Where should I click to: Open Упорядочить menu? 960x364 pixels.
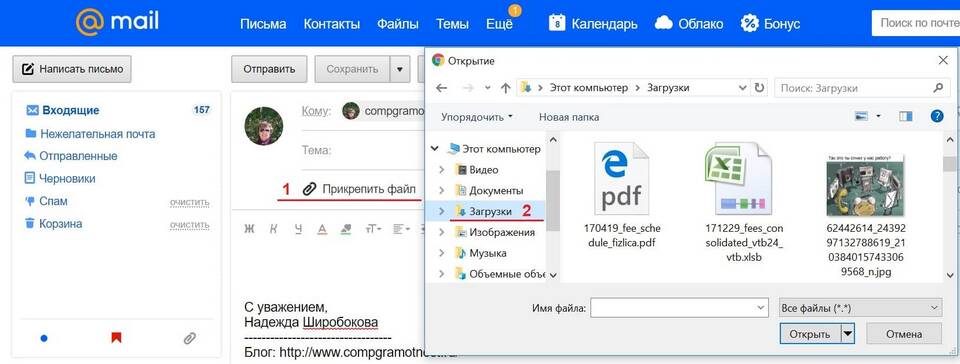tap(477, 117)
